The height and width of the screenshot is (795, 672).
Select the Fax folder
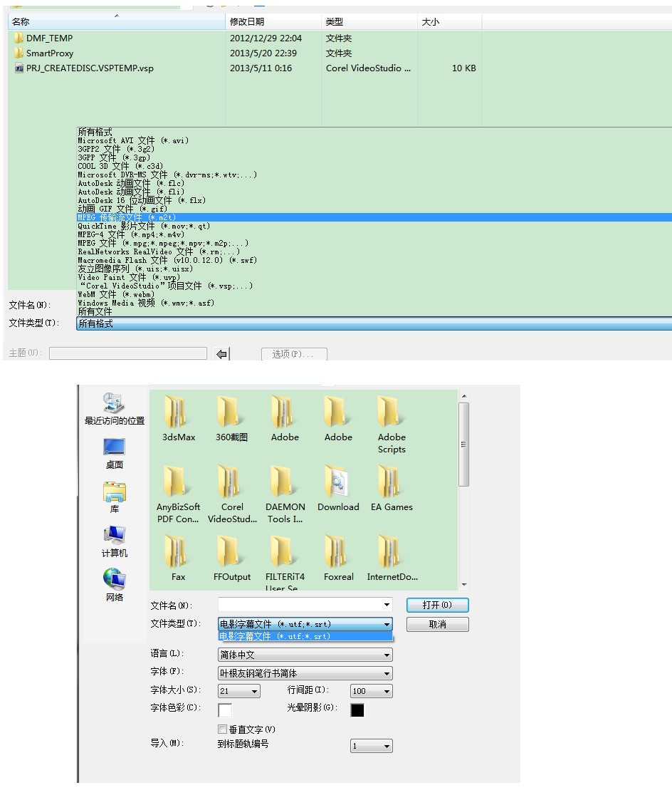pyautogui.click(x=179, y=558)
